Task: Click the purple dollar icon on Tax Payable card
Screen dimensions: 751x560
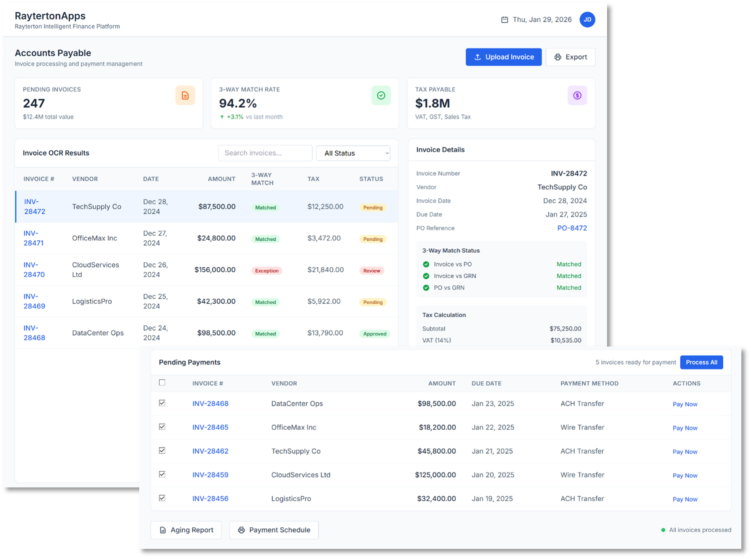Action: click(x=577, y=95)
